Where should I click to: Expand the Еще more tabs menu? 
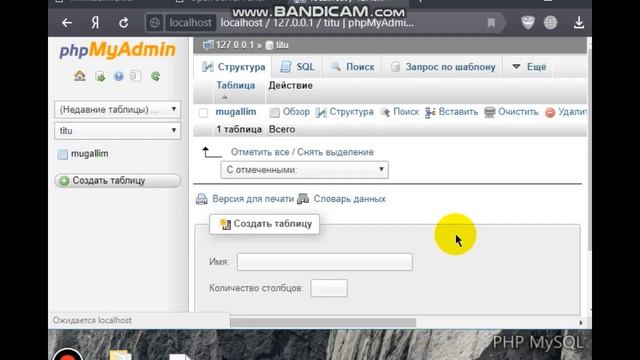pos(529,67)
